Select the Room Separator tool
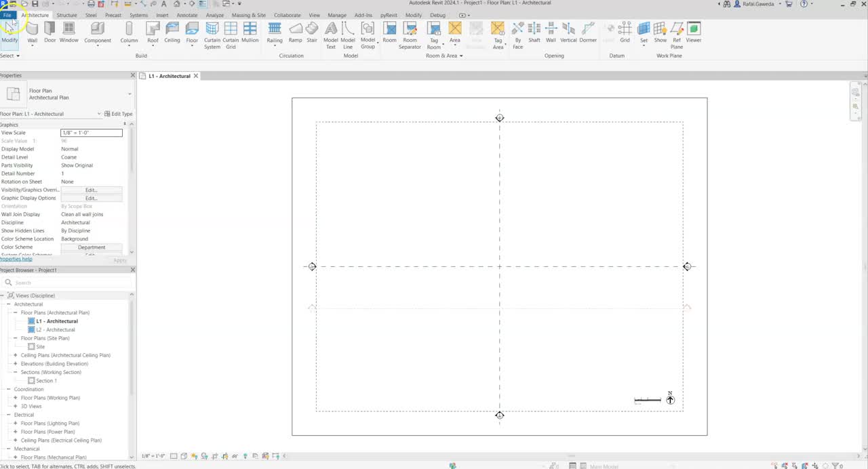The height and width of the screenshot is (469, 868). (x=410, y=35)
